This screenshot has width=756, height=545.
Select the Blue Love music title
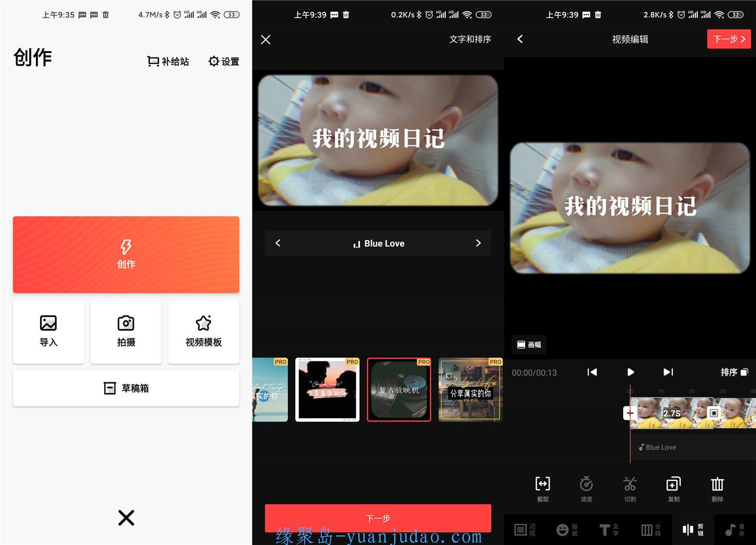point(379,243)
